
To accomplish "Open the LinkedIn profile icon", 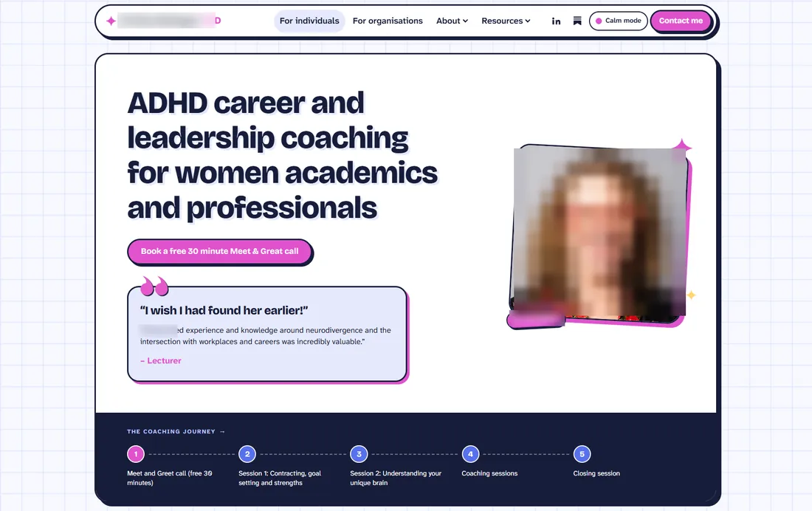I will pos(556,21).
